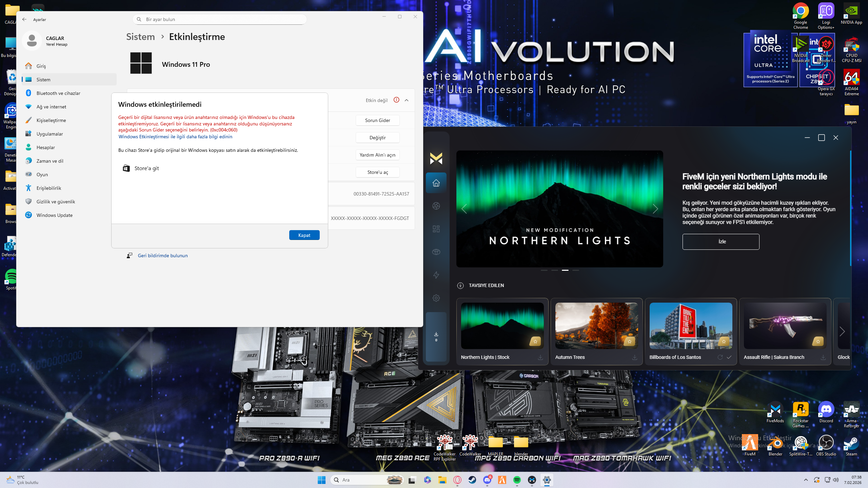
Task: Open AIDA64 Extreme desktop shortcut
Action: pos(851,82)
